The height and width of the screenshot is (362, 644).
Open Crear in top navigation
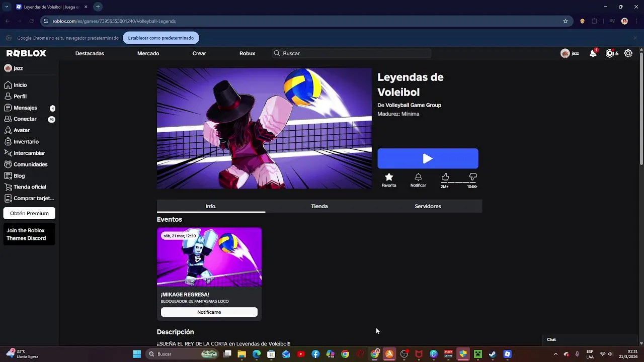click(199, 53)
